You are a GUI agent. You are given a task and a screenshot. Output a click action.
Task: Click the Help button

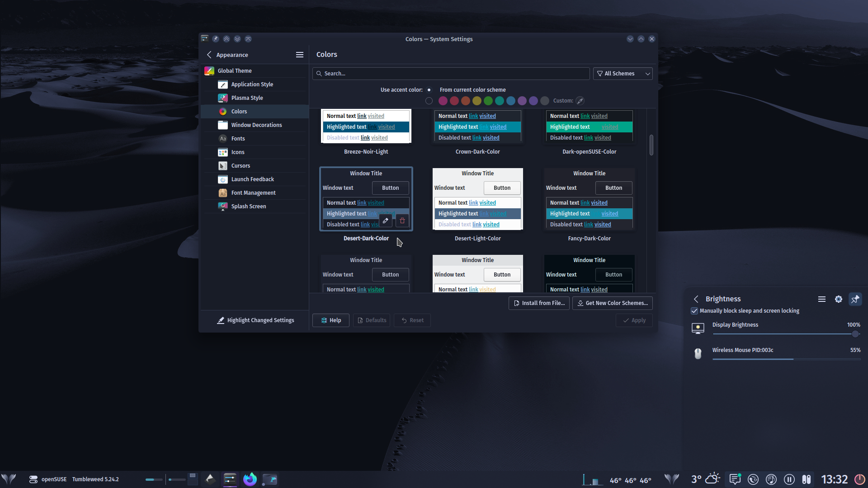(x=331, y=320)
